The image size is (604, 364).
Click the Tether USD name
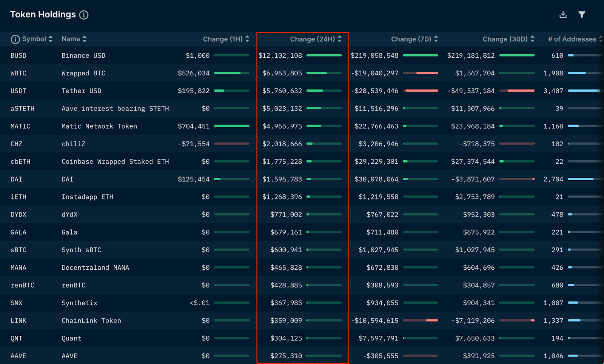(x=82, y=91)
